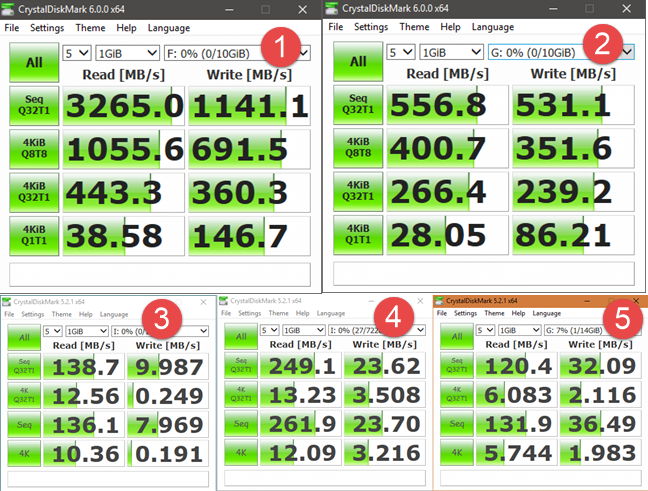Open the File menu in the G: 0% window

[x=336, y=27]
